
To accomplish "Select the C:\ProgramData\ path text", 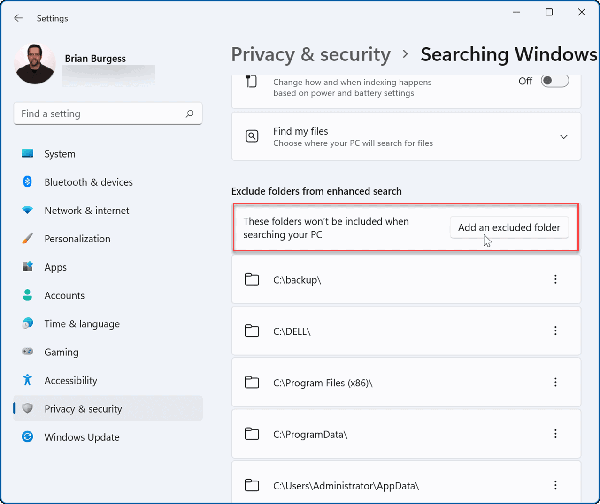I will 310,434.
